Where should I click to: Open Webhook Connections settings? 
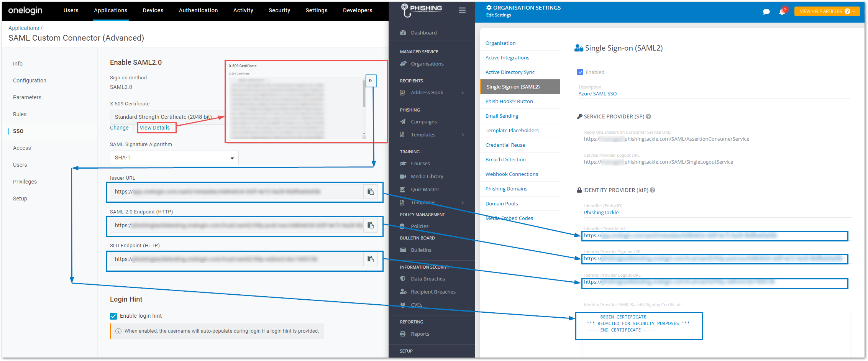coord(512,174)
